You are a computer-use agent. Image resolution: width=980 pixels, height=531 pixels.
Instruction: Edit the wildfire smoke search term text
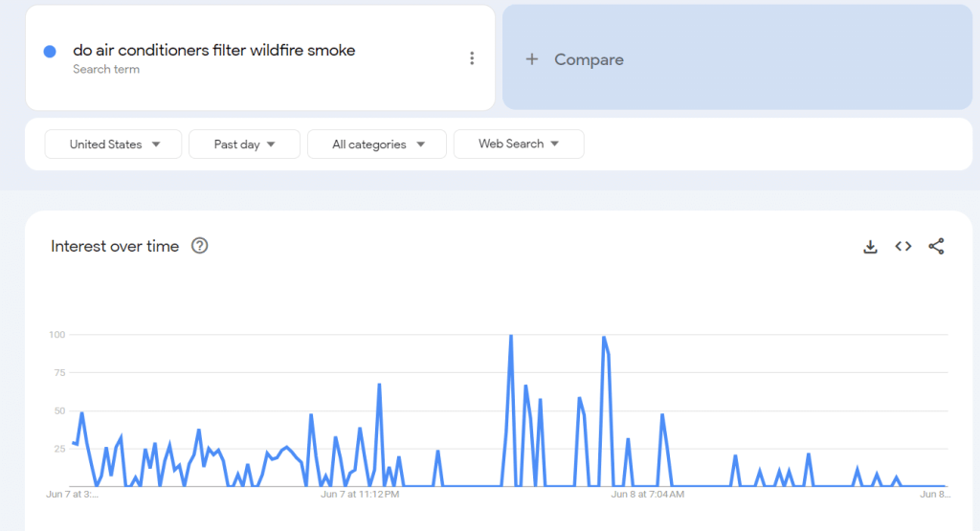click(213, 51)
